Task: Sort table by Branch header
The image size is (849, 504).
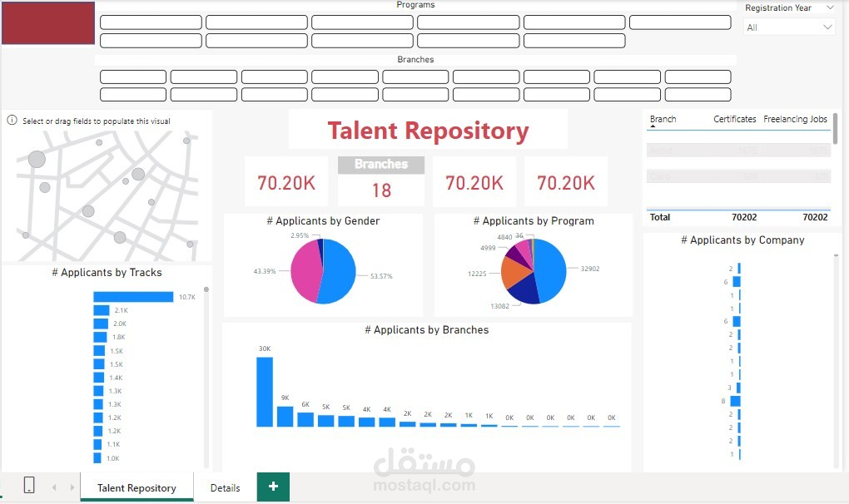Action: pyautogui.click(x=663, y=119)
